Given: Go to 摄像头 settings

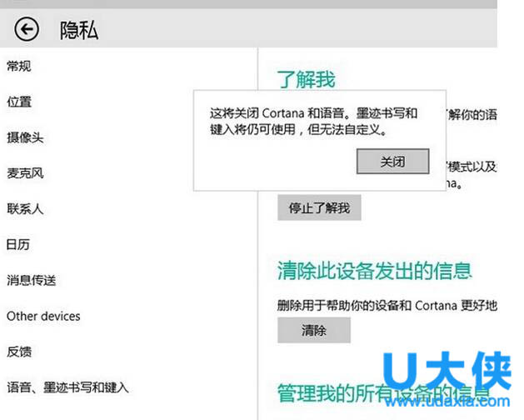Looking at the screenshot, I should tap(25, 137).
